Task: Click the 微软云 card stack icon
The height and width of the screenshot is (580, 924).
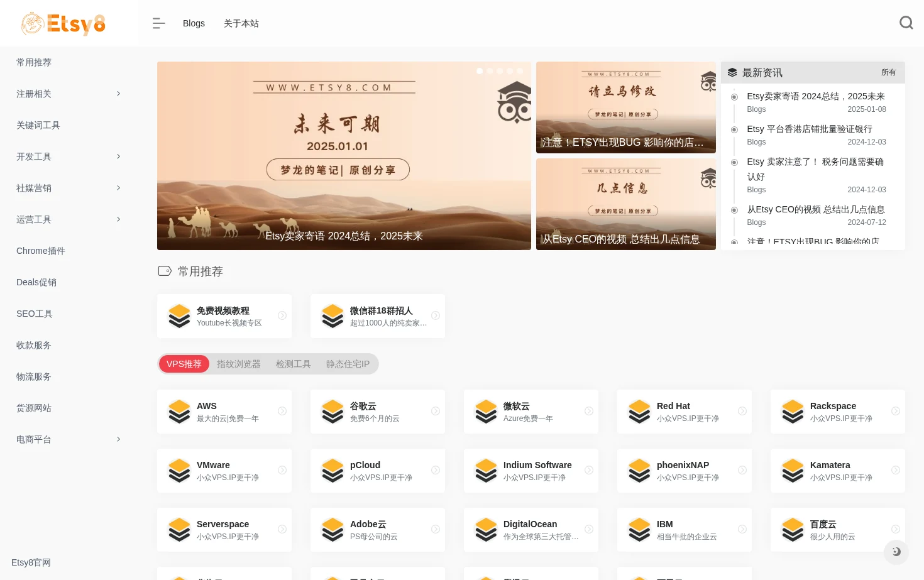Action: (x=486, y=412)
